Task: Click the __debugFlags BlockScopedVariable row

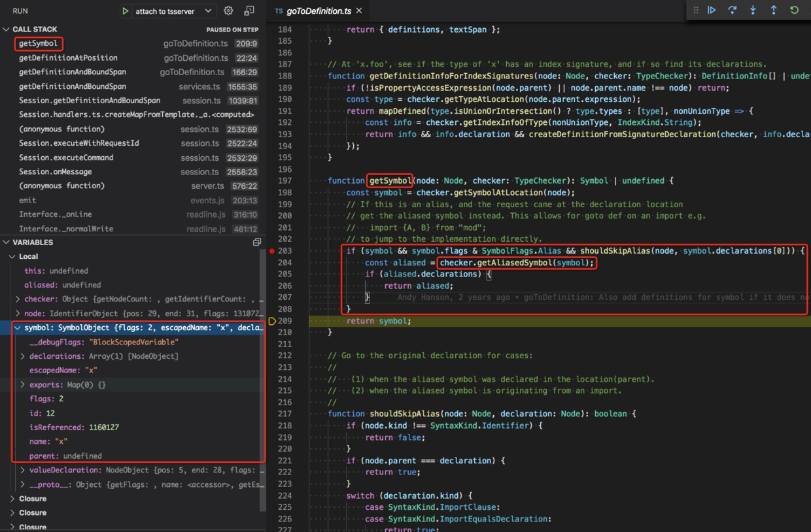Action: 134,342
